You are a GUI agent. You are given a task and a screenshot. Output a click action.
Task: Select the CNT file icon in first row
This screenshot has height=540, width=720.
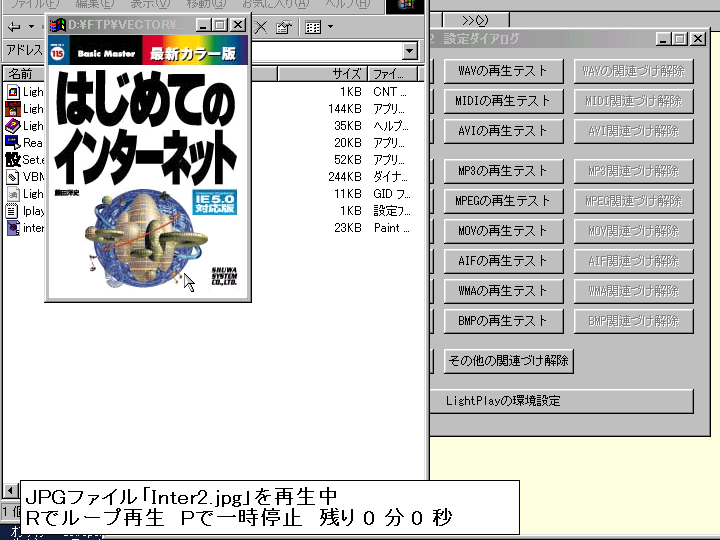(x=13, y=92)
